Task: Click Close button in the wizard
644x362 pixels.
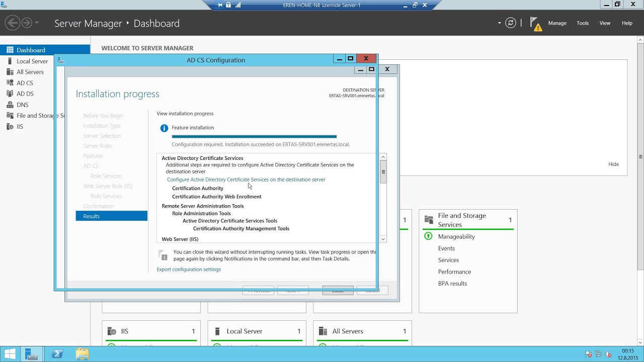Action: pyautogui.click(x=338, y=291)
